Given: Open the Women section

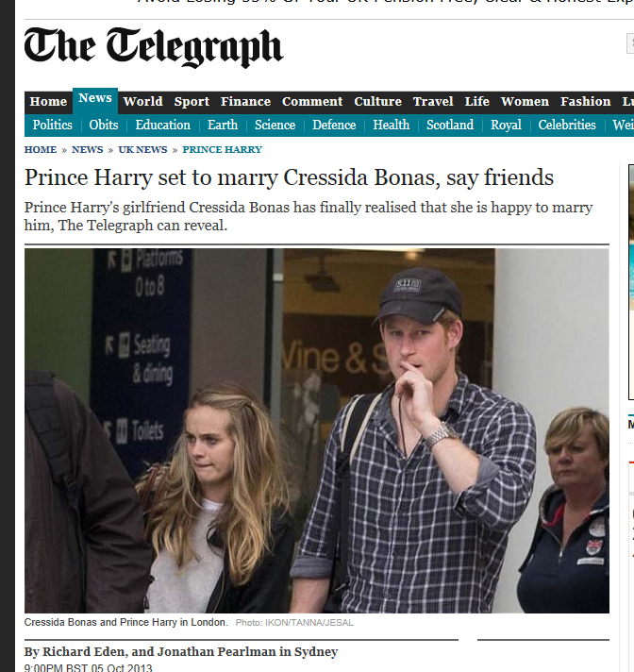Looking at the screenshot, I should 525,102.
